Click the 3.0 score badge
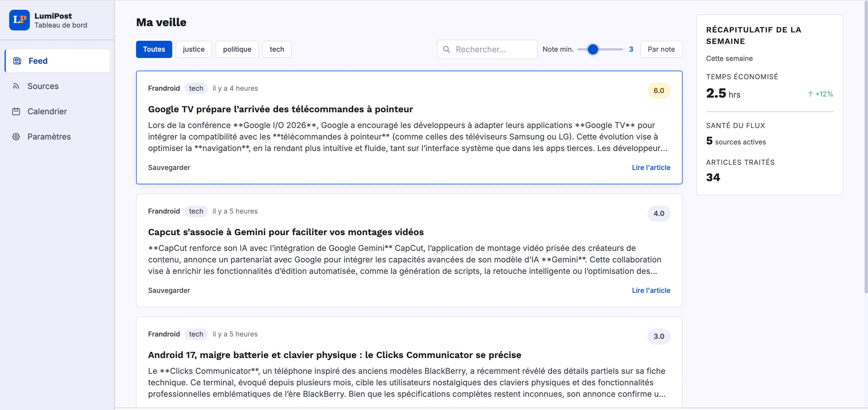This screenshot has width=868, height=410. point(659,336)
